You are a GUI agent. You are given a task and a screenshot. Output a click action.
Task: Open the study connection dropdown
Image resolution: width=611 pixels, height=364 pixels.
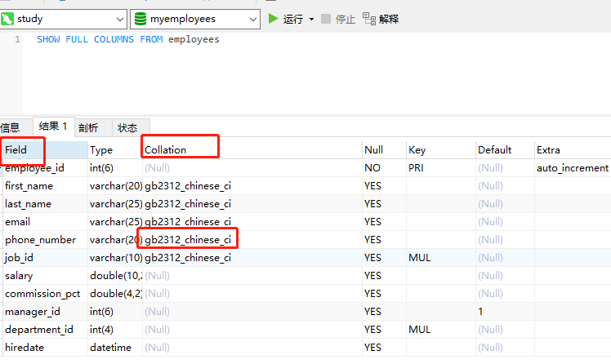pos(117,18)
